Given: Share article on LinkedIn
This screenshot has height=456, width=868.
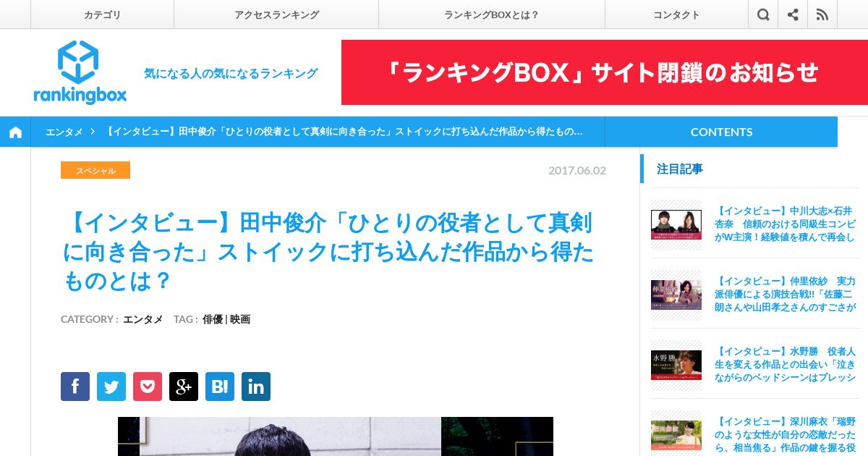Looking at the screenshot, I should [x=256, y=387].
